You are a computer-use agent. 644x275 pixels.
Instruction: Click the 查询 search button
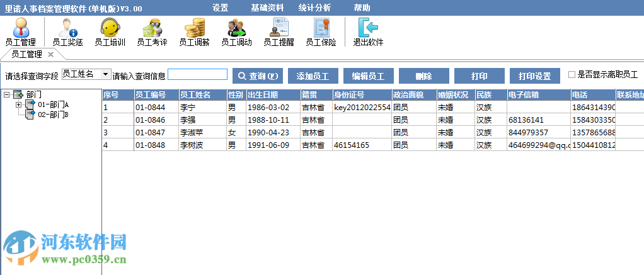258,76
